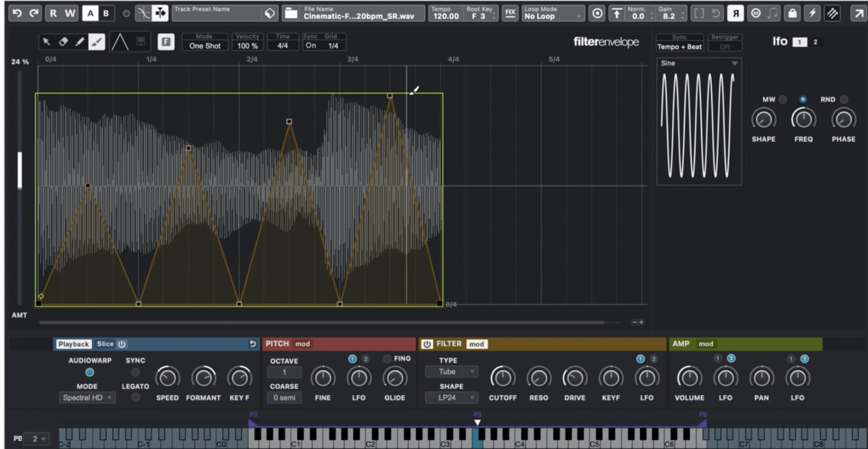
Task: Switch to preset slot A
Action: tap(90, 13)
